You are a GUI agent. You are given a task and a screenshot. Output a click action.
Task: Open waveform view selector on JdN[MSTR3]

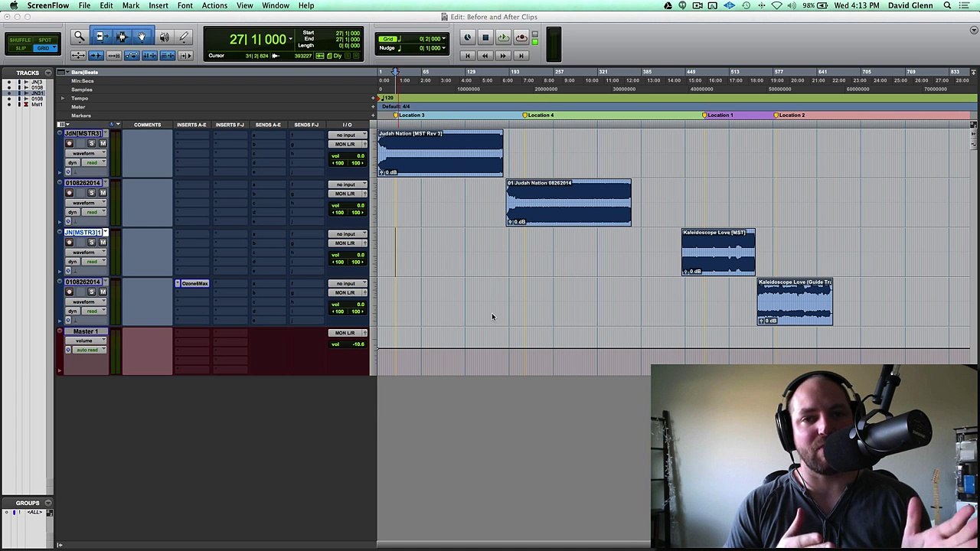point(86,153)
